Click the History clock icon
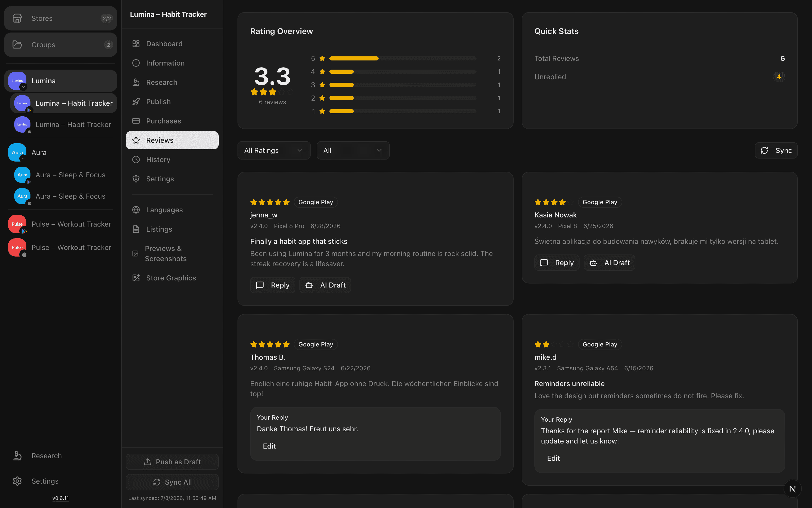 (x=136, y=160)
